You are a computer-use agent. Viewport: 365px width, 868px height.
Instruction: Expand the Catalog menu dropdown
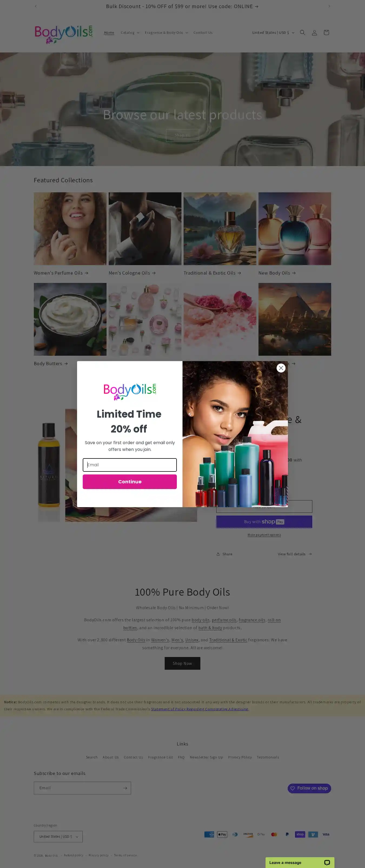[130, 33]
